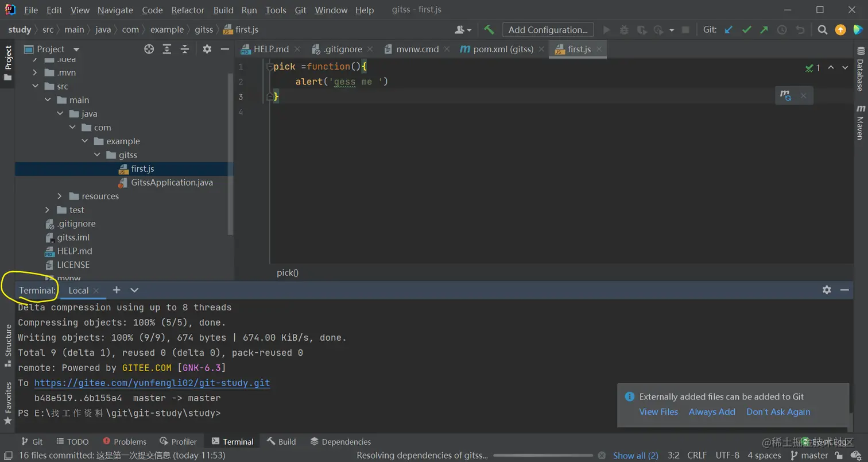
Task: Click Select Opened File target icon
Action: 149,49
